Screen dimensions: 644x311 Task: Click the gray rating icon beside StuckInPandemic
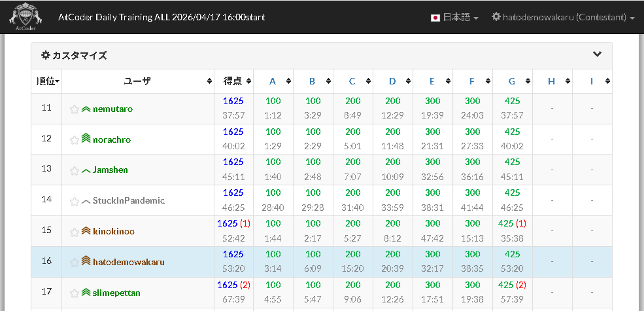click(x=86, y=202)
